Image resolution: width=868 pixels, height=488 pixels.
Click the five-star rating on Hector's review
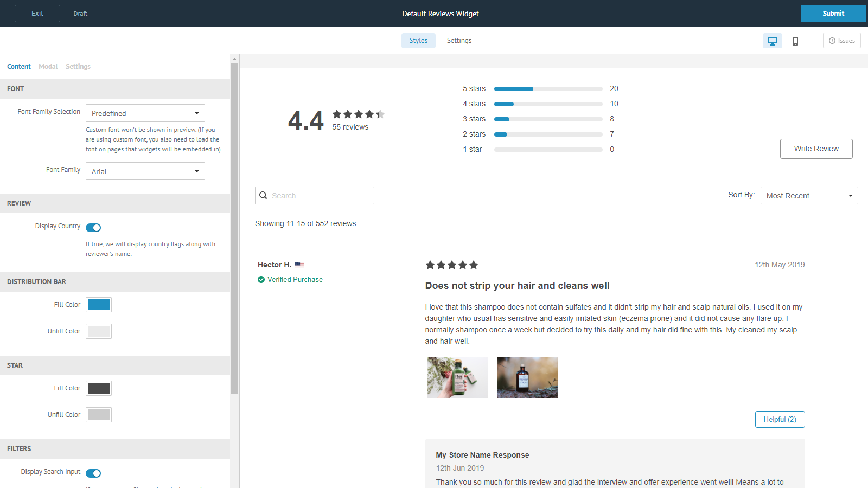[x=451, y=265]
